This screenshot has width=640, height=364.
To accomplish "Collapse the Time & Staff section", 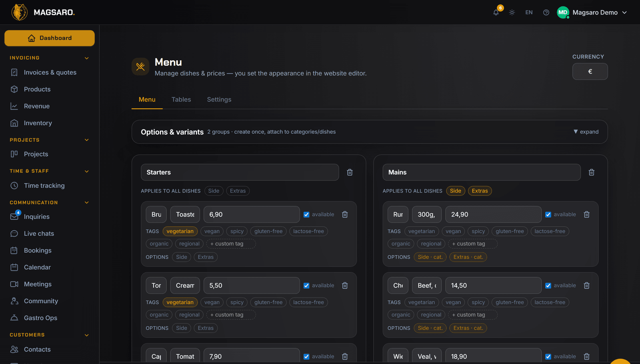I will point(87,171).
